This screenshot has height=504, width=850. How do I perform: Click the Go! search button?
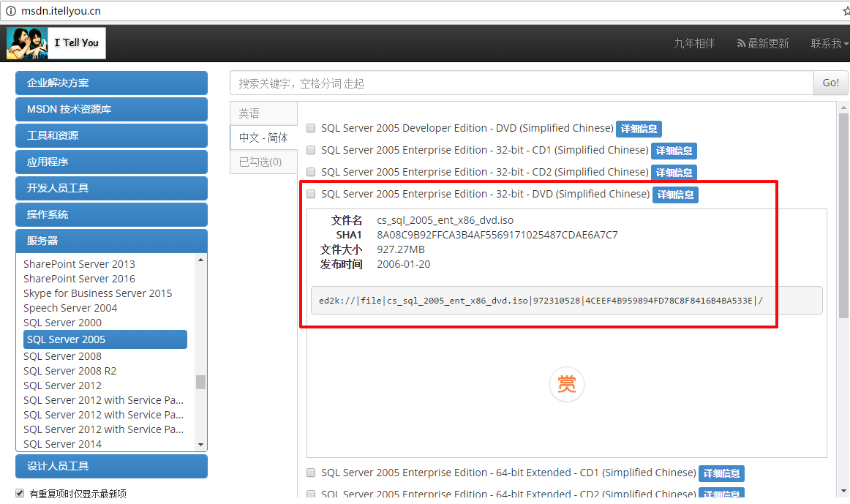tap(830, 83)
